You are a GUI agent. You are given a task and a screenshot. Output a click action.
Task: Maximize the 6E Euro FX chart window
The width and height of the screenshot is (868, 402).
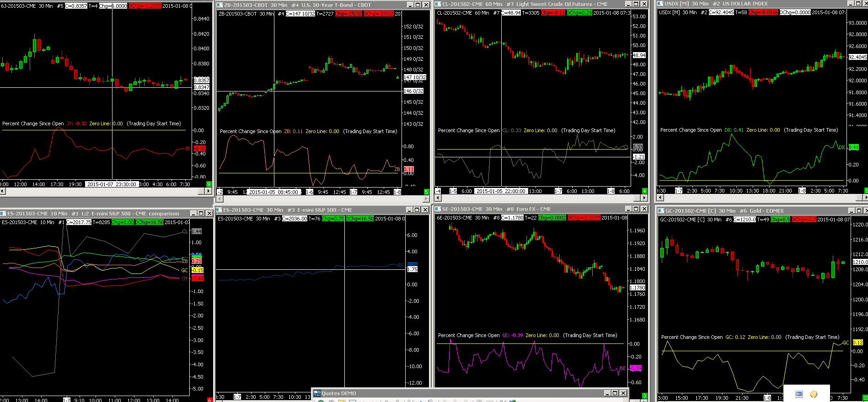636,209
